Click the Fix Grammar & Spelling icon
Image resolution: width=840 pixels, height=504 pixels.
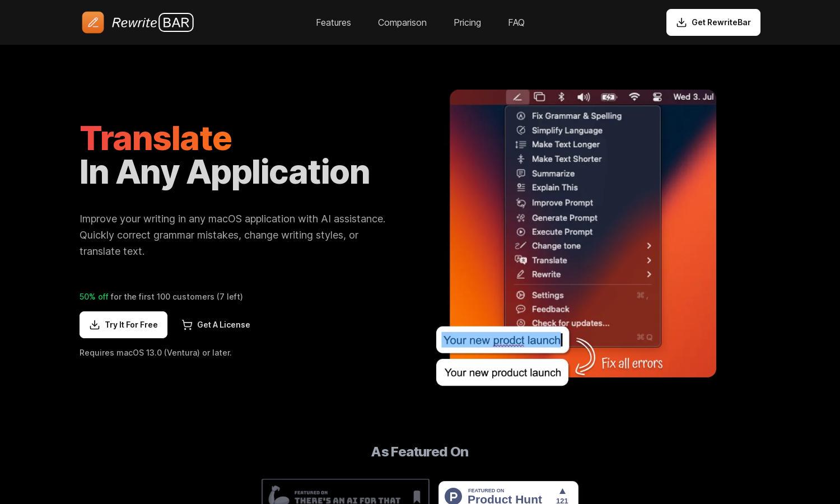coord(521,116)
